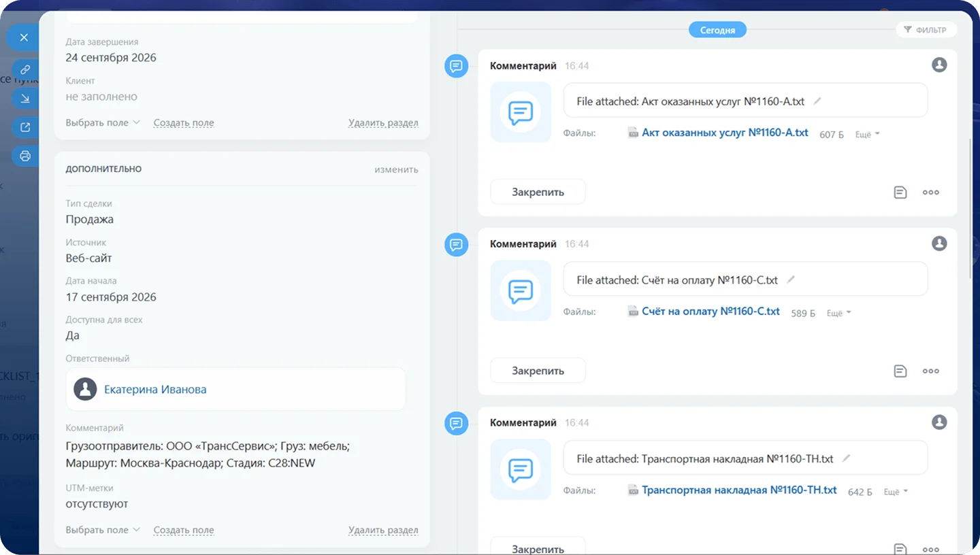Click the Клиент value не заполнено

(x=101, y=97)
